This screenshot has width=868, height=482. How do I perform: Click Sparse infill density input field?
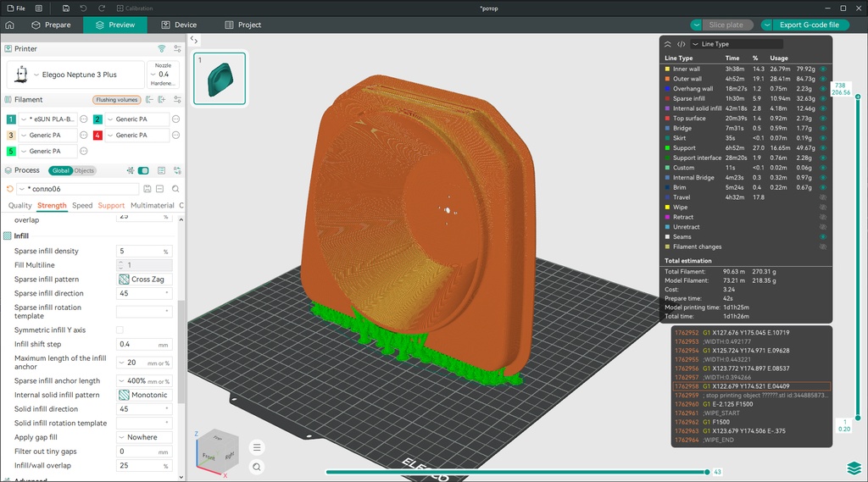coord(144,252)
